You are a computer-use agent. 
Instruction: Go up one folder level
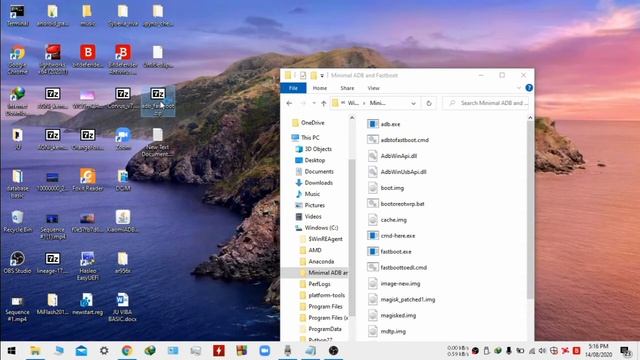324,103
